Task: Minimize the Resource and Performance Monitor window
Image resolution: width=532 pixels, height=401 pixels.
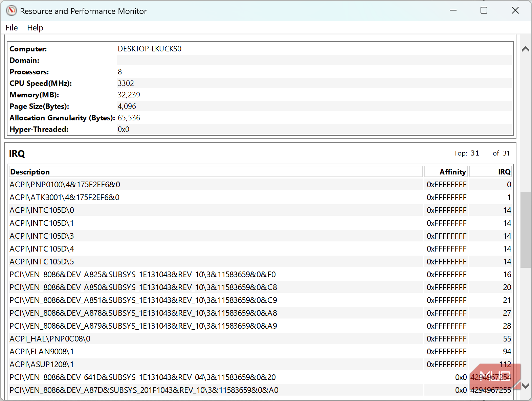Action: coord(453,10)
